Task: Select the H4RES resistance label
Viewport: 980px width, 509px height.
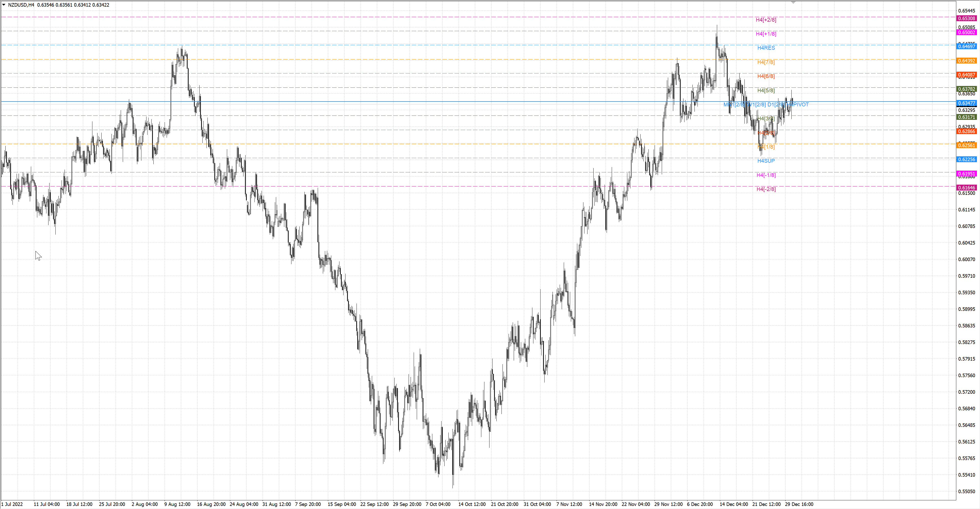Action: [x=766, y=48]
